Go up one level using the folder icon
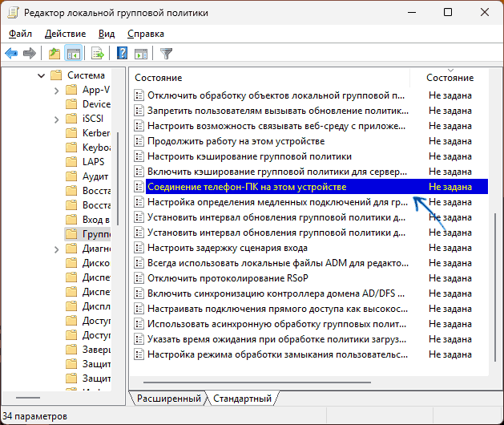The height and width of the screenshot is (425, 504). tap(54, 54)
